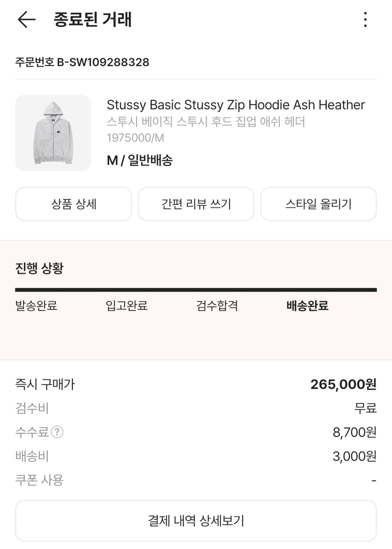Select the 입고완료 progress step

[127, 306]
